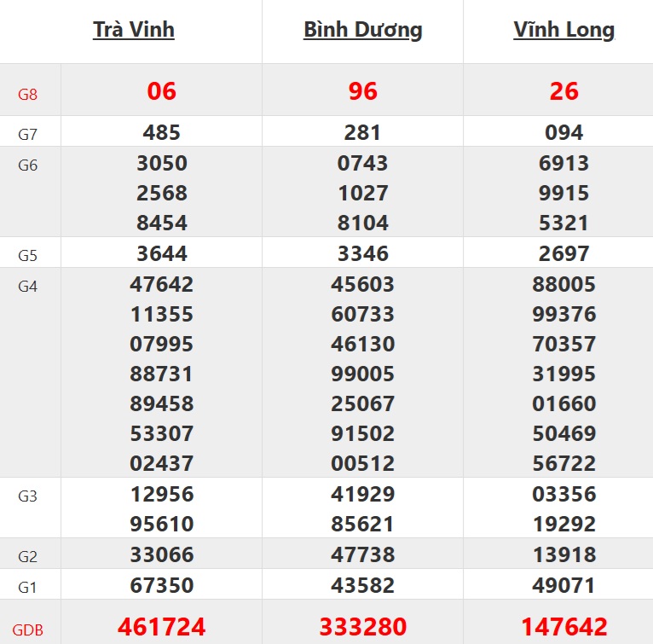Select G6 result 3050 under Trà Vinh

[x=161, y=163]
